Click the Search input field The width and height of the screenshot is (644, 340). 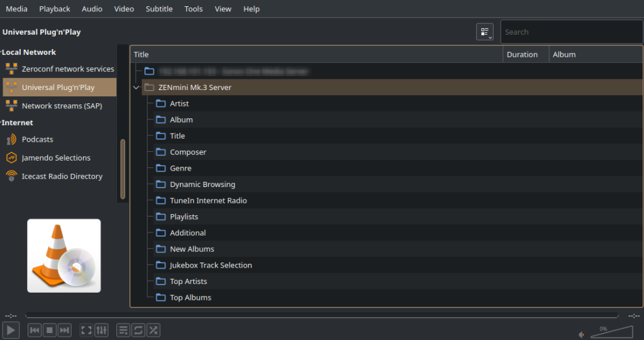click(571, 32)
